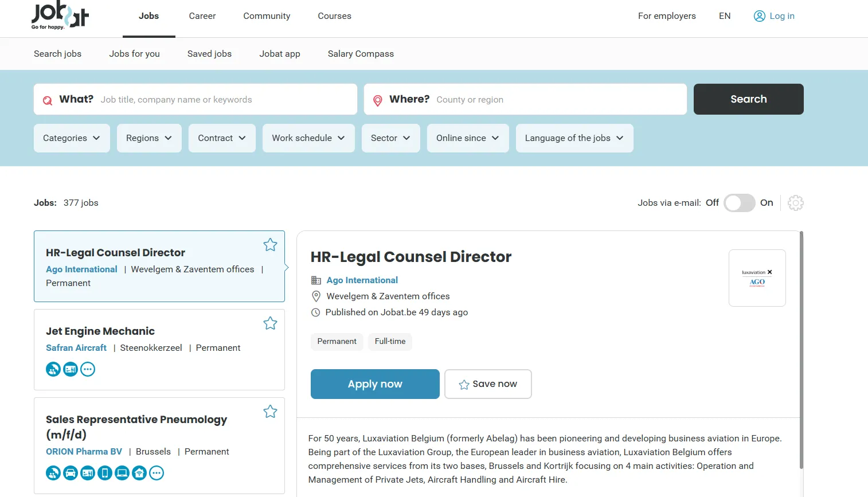868x497 pixels.
Task: Open the Salary Compass page
Action: [361, 54]
